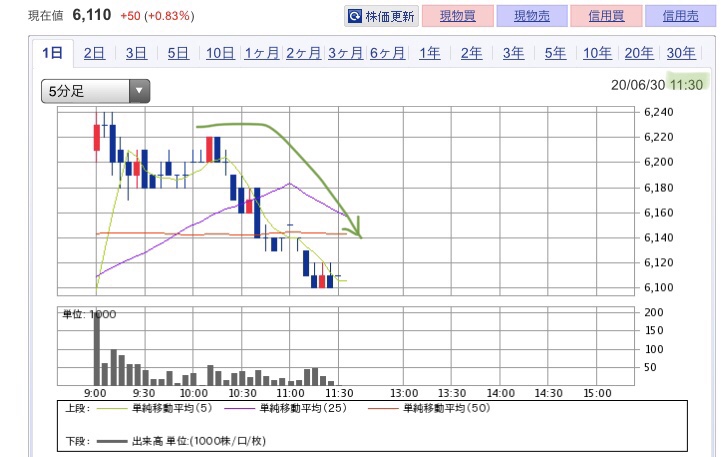723x457 pixels.
Task: Click the 現物売 button
Action: pyautogui.click(x=532, y=16)
